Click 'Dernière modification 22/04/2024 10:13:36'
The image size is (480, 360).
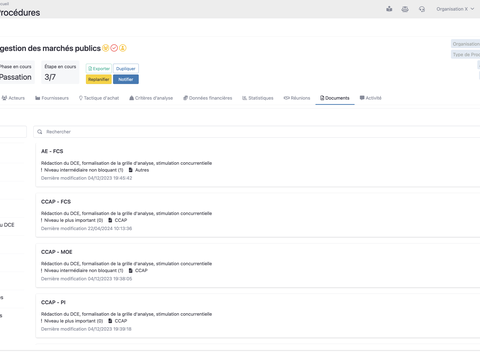pyautogui.click(x=86, y=228)
